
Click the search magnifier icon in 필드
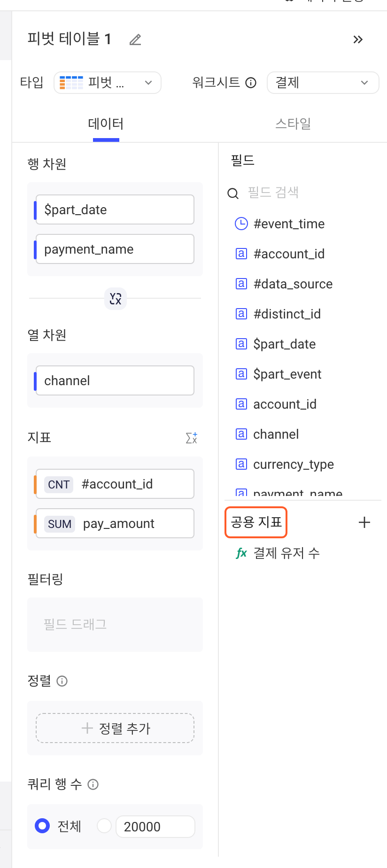[x=233, y=193]
